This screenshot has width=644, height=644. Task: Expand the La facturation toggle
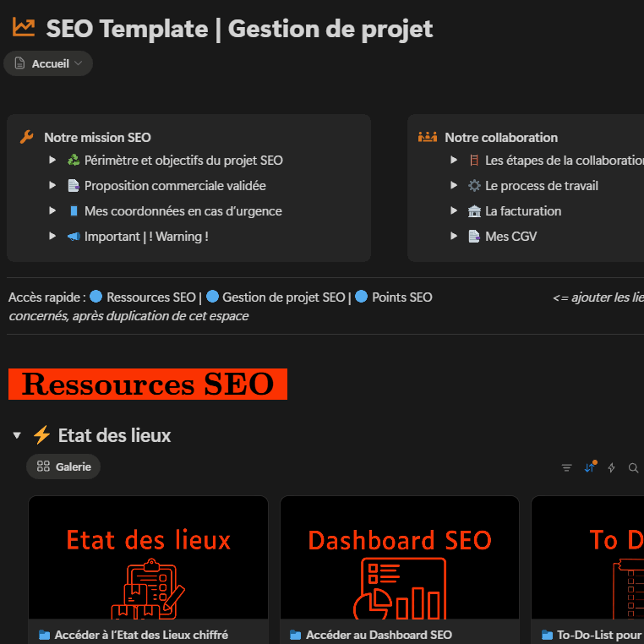click(454, 211)
